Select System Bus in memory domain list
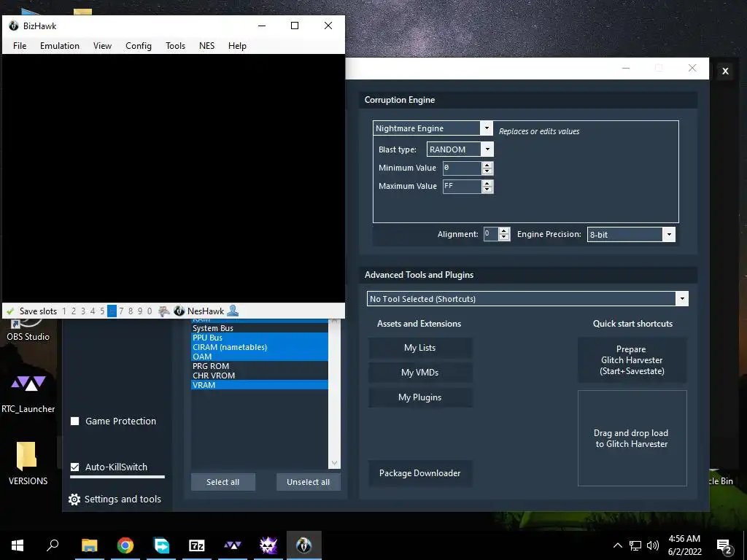747x560 pixels. (259, 328)
